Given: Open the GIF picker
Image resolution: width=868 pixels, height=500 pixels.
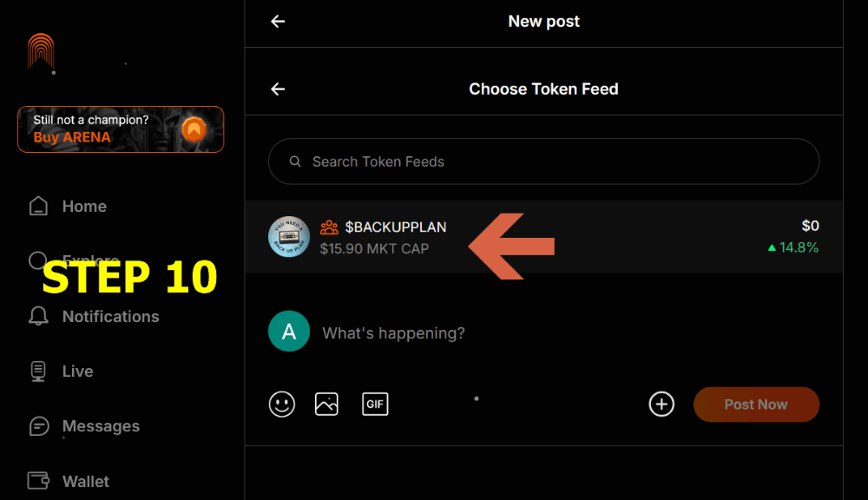Looking at the screenshot, I should (x=375, y=404).
